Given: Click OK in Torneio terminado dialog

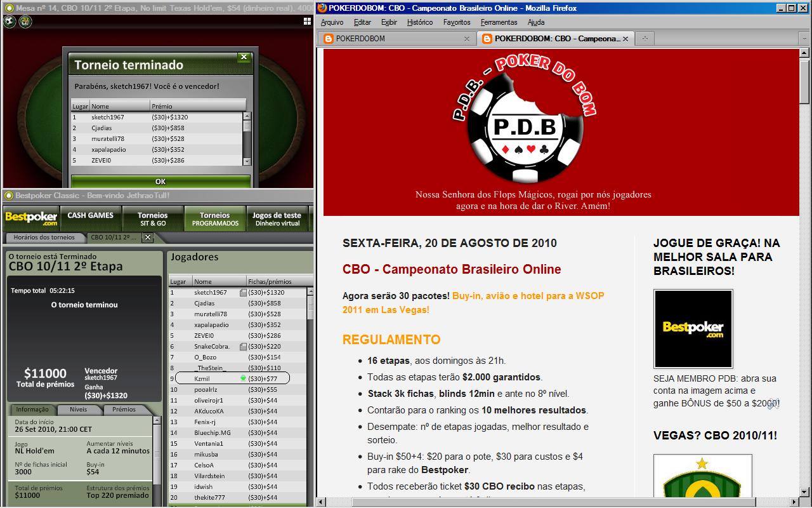Looking at the screenshot, I should [x=160, y=182].
